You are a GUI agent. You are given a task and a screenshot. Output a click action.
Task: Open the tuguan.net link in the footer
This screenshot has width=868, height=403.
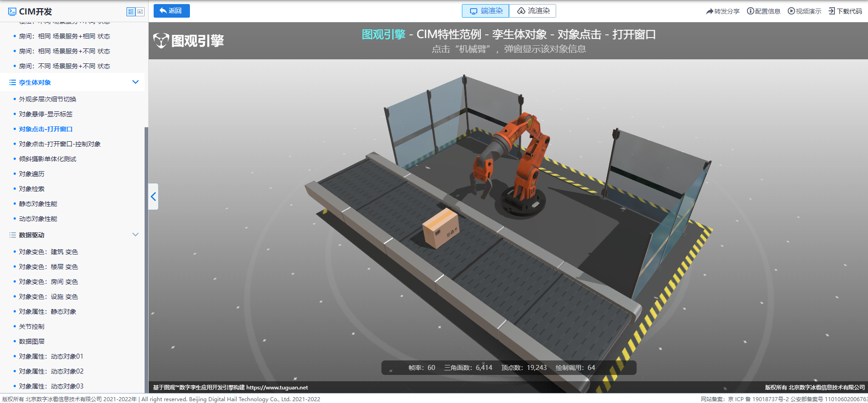point(277,388)
